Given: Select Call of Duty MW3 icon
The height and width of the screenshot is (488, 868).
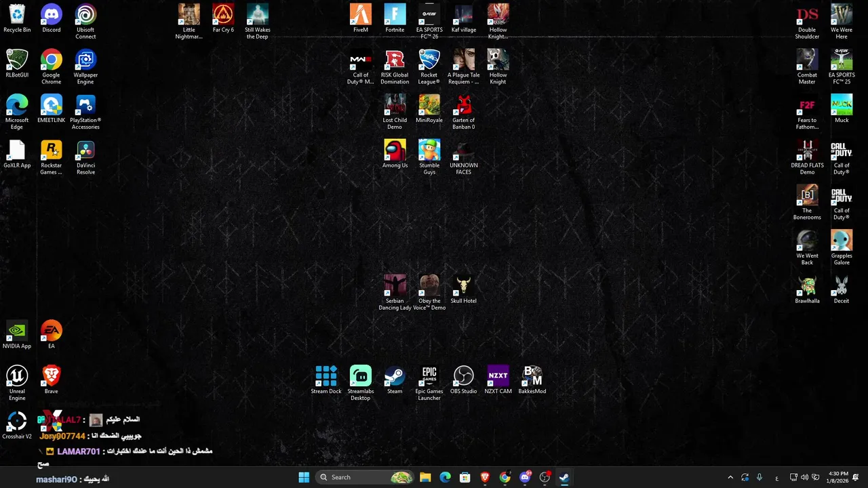Looking at the screenshot, I should click(x=361, y=67).
